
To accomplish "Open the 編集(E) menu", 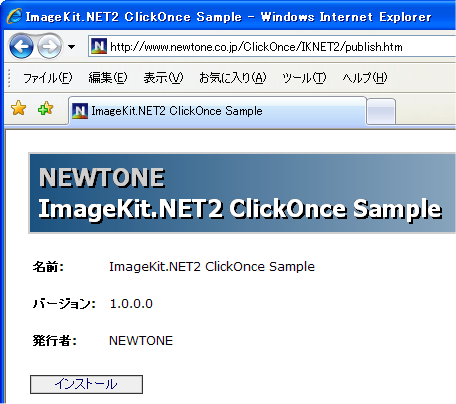I will pos(108,78).
